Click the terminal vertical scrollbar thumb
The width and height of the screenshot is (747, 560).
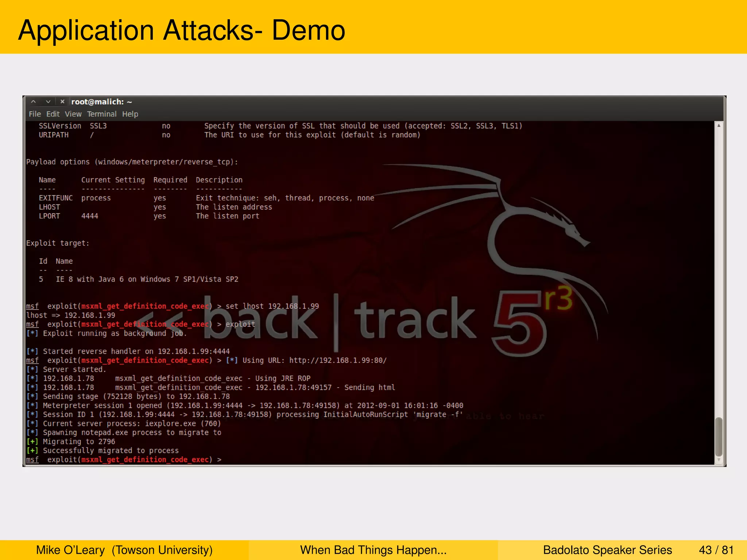coord(719,437)
